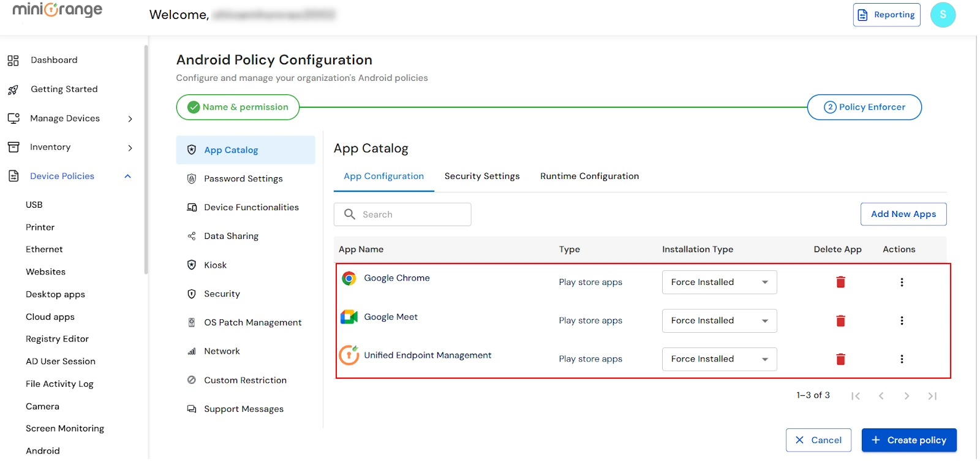Jump to last page of app list
980x467 pixels.
click(932, 396)
